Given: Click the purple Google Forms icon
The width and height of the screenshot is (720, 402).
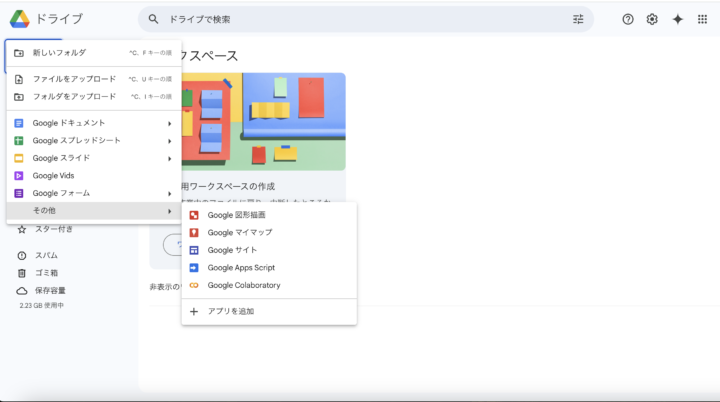Looking at the screenshot, I should (19, 193).
